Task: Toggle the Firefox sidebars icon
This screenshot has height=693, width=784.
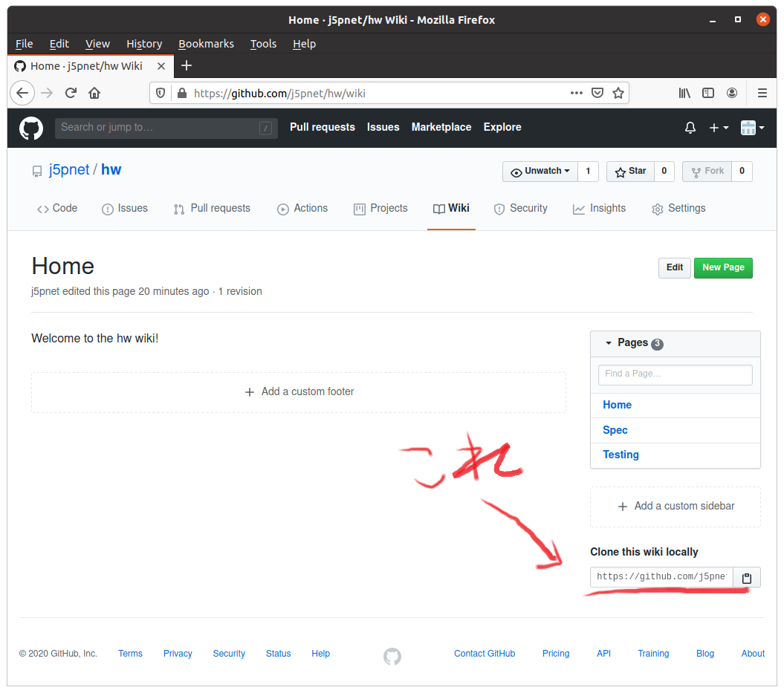Action: (708, 93)
